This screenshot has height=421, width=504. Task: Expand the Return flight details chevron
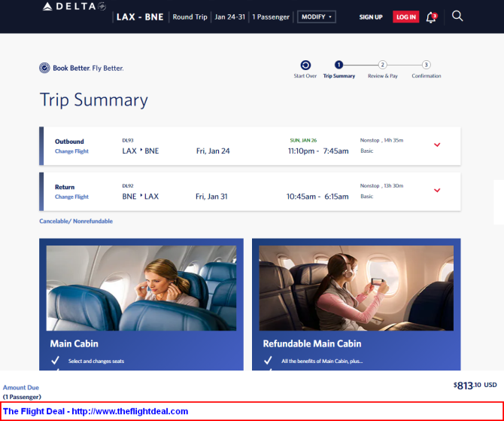click(x=437, y=191)
